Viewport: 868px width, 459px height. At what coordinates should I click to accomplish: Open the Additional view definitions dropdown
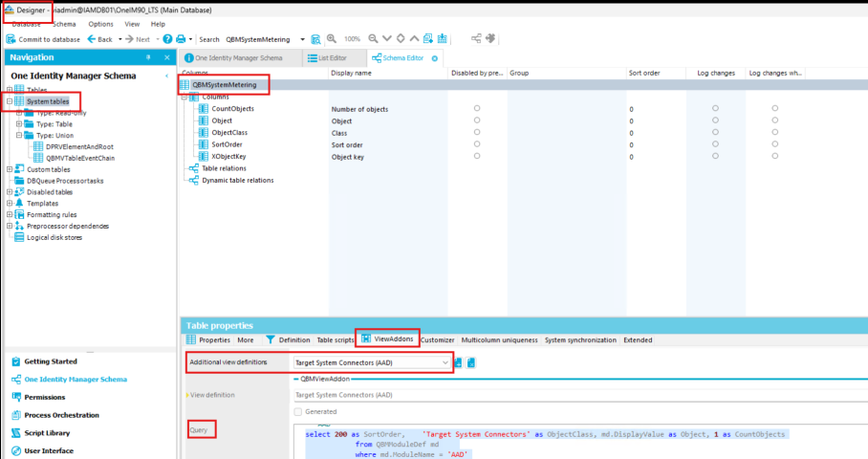click(x=445, y=362)
